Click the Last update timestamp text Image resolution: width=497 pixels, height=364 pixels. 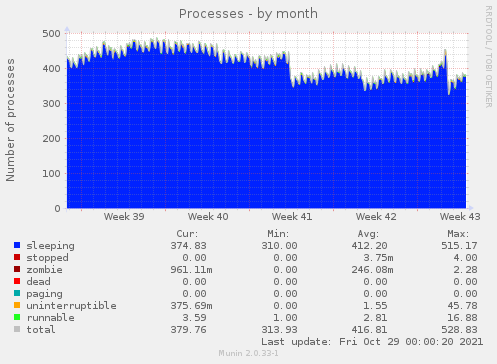tap(372, 342)
